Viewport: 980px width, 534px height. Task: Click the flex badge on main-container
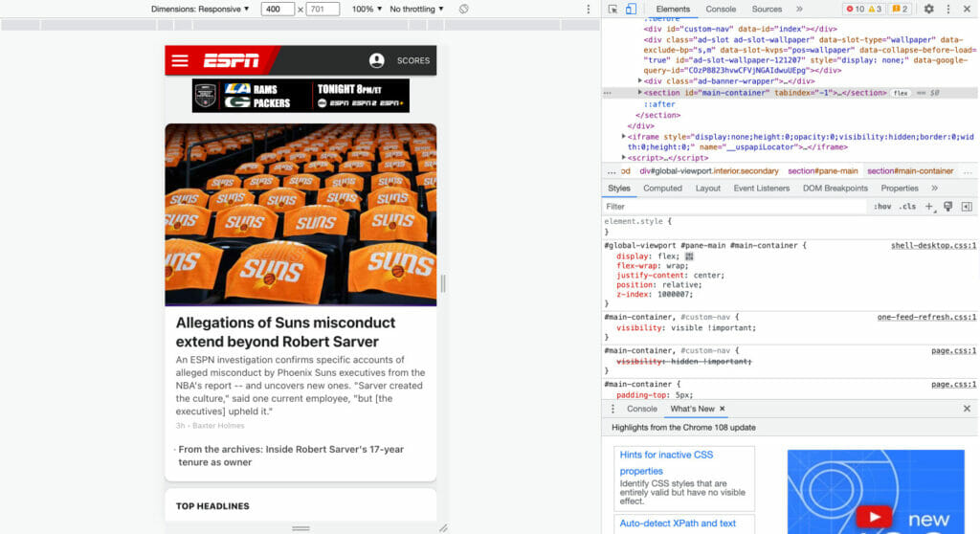click(901, 93)
